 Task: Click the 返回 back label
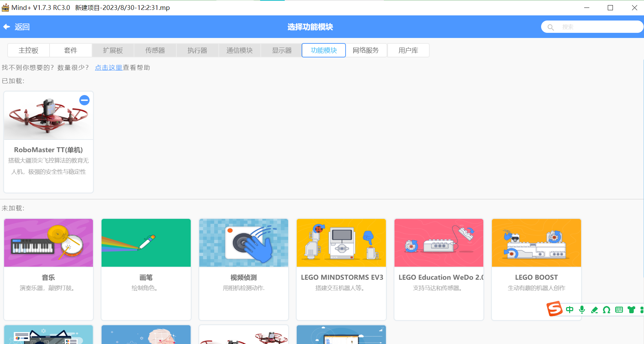pos(22,27)
